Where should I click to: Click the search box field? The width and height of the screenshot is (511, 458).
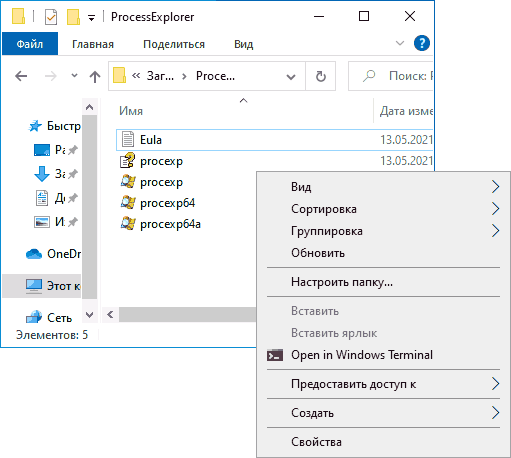(391, 76)
